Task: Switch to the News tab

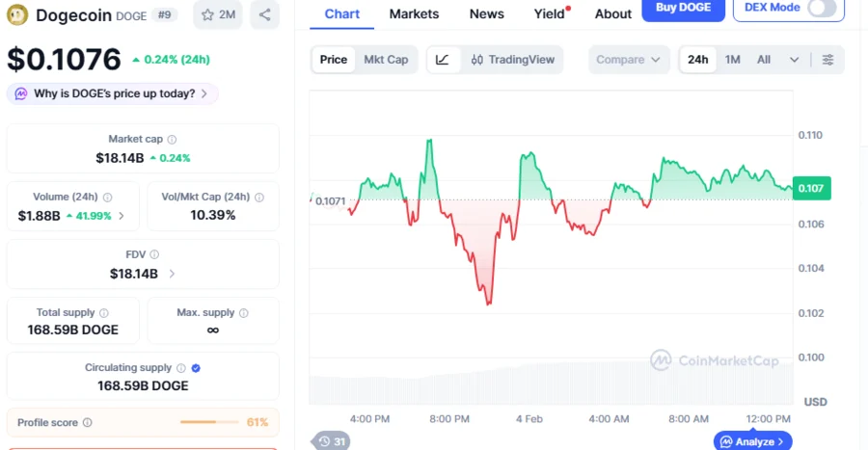Action: tap(486, 14)
